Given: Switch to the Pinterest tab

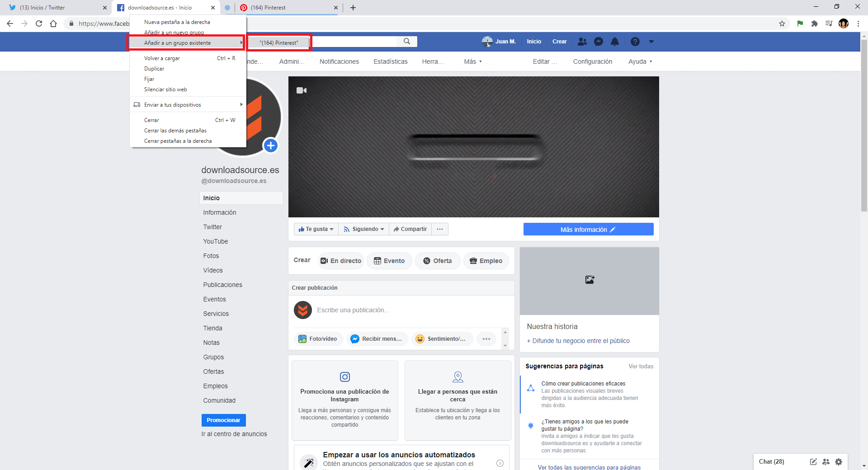Looking at the screenshot, I should pyautogui.click(x=288, y=8).
